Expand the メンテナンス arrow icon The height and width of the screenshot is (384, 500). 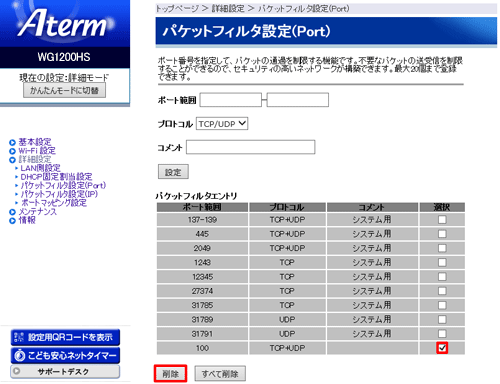(x=12, y=212)
